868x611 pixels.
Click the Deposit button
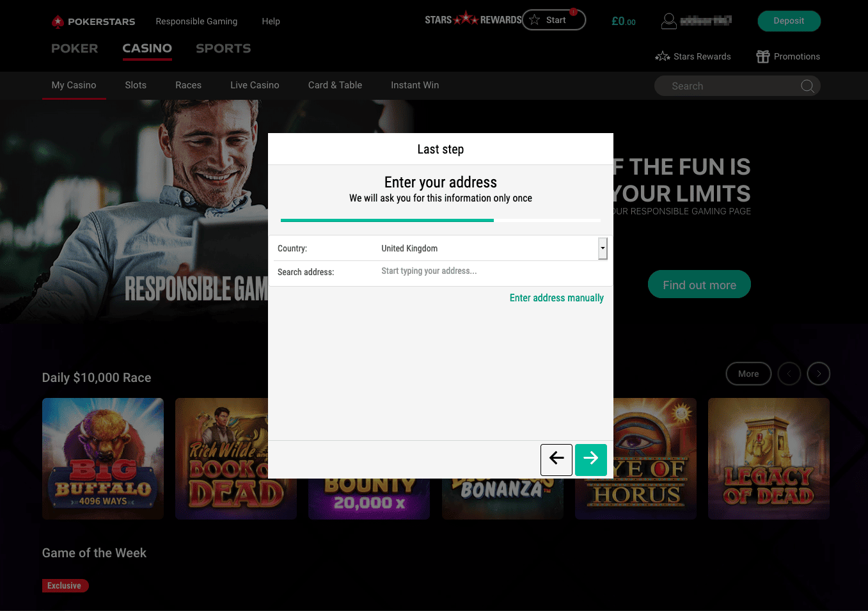(789, 20)
